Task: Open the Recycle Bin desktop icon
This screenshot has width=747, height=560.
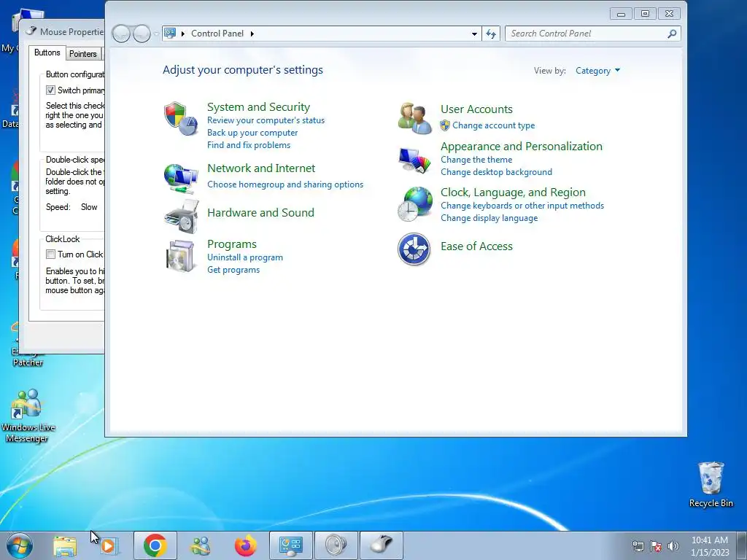Action: point(711,484)
